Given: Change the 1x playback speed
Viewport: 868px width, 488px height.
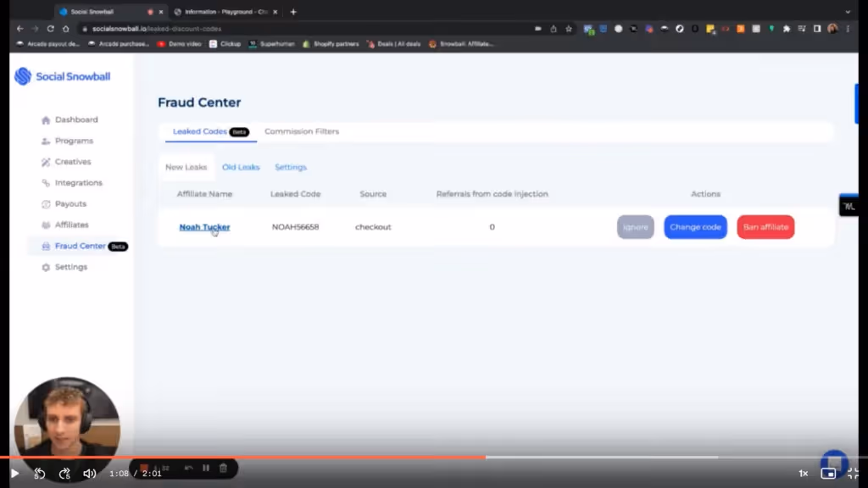Looking at the screenshot, I should [x=804, y=473].
